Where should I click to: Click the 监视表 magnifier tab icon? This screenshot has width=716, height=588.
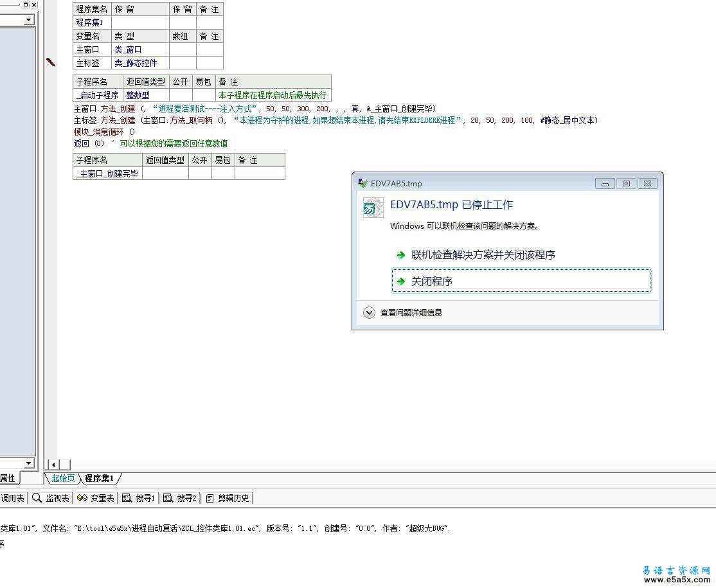point(37,498)
